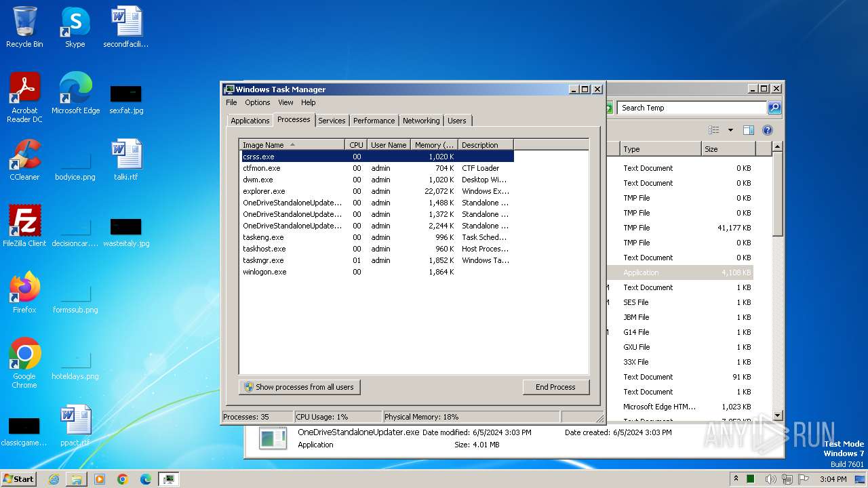Select the taskmgr.exe process row
The width and height of the screenshot is (868, 488).
[376, 260]
